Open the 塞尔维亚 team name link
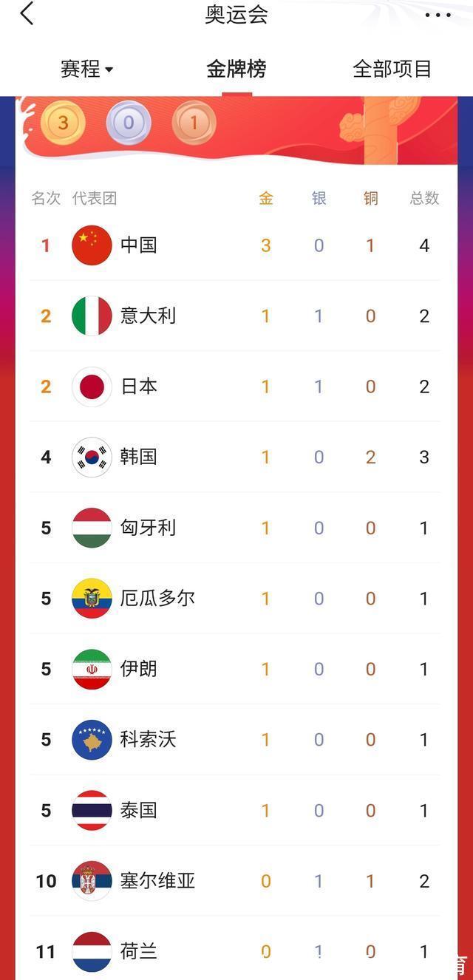 pos(157,881)
